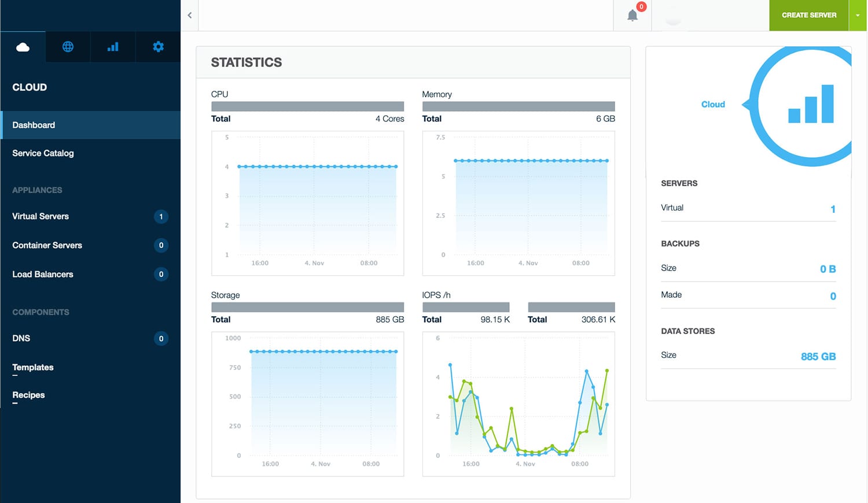This screenshot has width=868, height=503.
Task: Click the settings gear icon
Action: coord(158,47)
